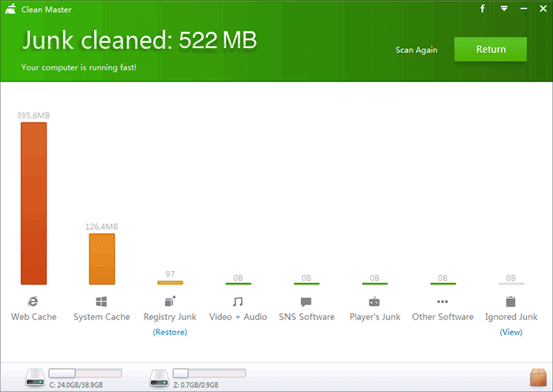
Task: Click the Other Software label
Action: [442, 317]
